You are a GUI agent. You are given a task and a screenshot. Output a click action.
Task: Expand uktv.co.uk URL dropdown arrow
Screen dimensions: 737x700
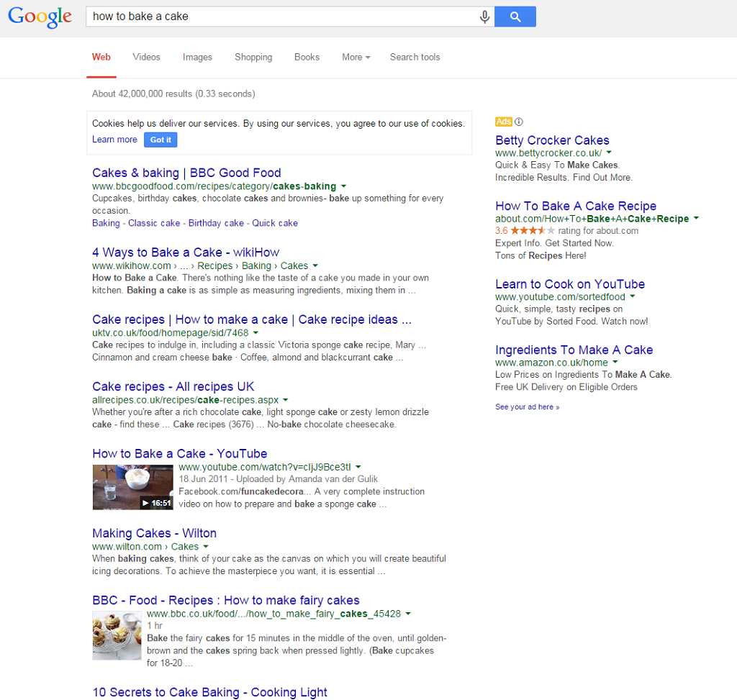[256, 332]
